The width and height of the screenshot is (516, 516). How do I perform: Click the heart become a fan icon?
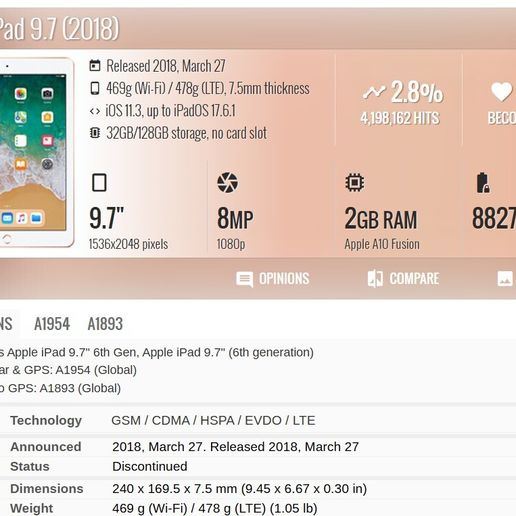coord(501,92)
